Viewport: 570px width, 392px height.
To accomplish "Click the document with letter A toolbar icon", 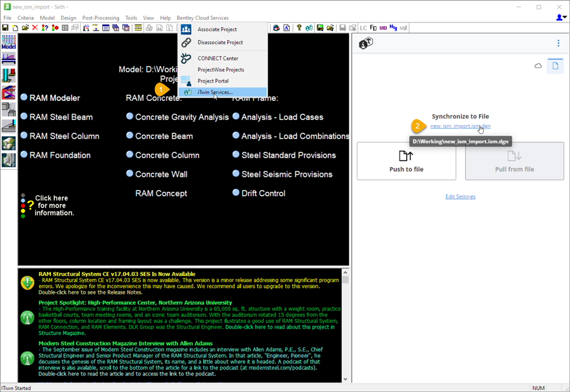I will tap(286, 27).
